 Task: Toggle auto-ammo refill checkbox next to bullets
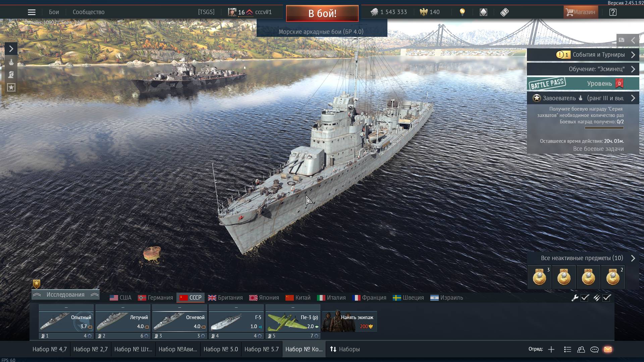(607, 298)
